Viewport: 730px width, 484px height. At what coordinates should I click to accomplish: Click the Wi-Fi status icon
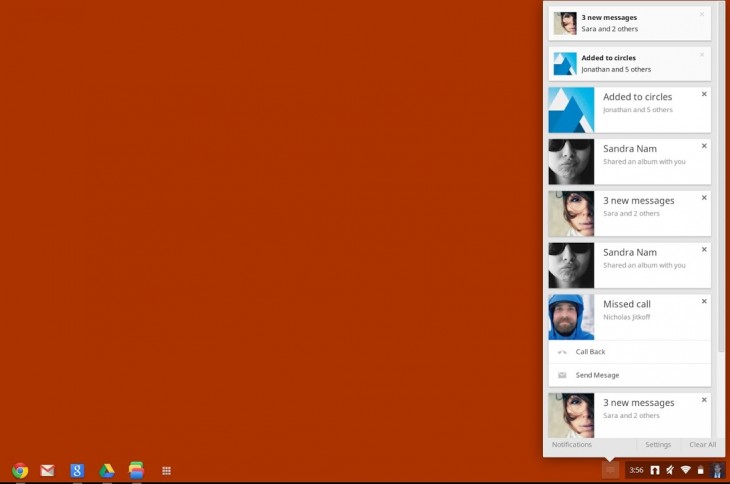coord(686,470)
